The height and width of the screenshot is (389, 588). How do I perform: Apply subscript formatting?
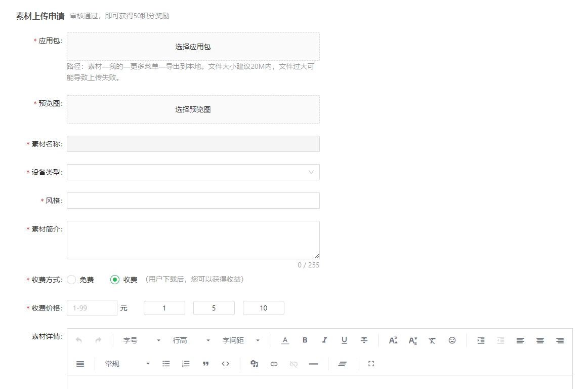point(412,340)
